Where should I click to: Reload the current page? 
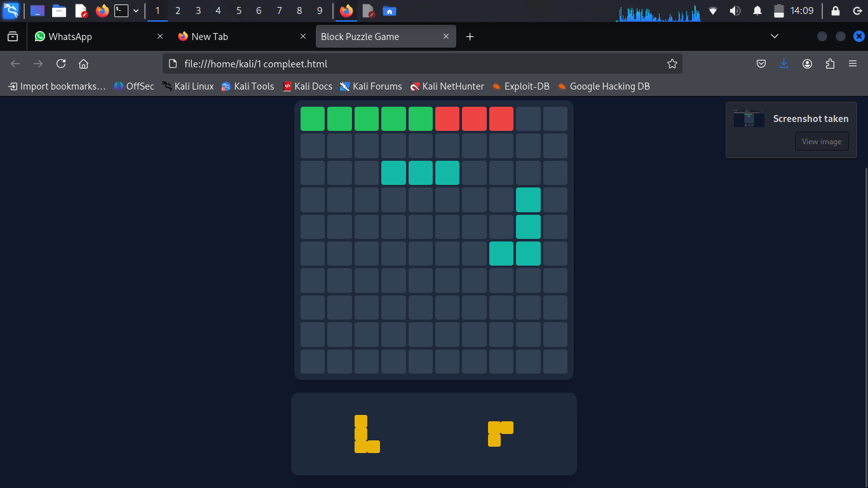coord(61,64)
